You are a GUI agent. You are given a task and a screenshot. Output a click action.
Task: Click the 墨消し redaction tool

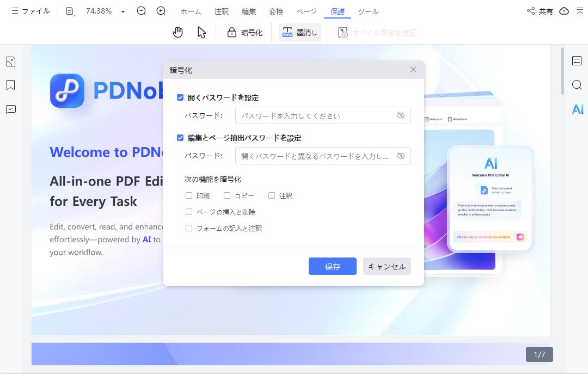pos(299,33)
